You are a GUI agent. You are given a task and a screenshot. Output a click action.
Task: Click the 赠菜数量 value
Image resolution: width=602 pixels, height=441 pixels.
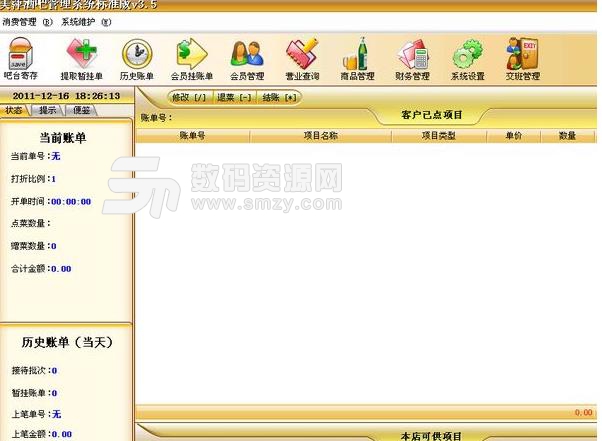click(54, 246)
